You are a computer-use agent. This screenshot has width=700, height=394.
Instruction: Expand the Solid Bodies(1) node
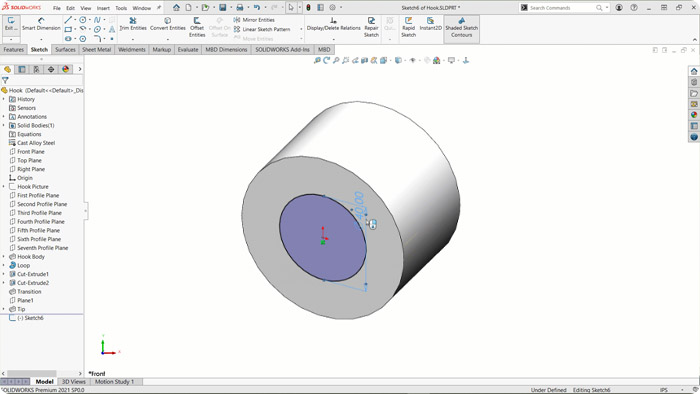pyautogui.click(x=4, y=125)
